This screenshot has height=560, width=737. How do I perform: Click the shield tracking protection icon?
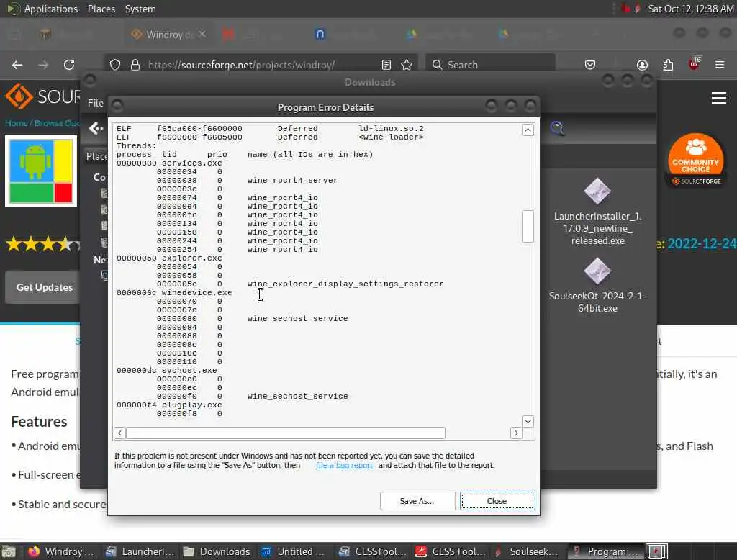[115, 65]
